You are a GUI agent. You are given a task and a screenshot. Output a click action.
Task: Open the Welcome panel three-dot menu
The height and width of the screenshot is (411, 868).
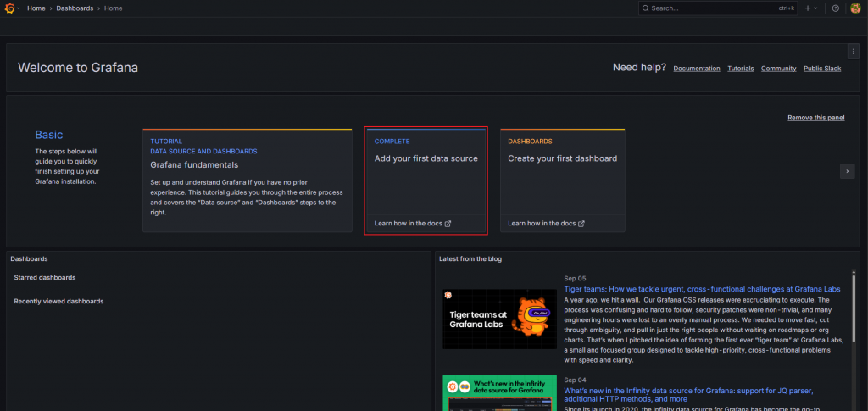(x=853, y=52)
